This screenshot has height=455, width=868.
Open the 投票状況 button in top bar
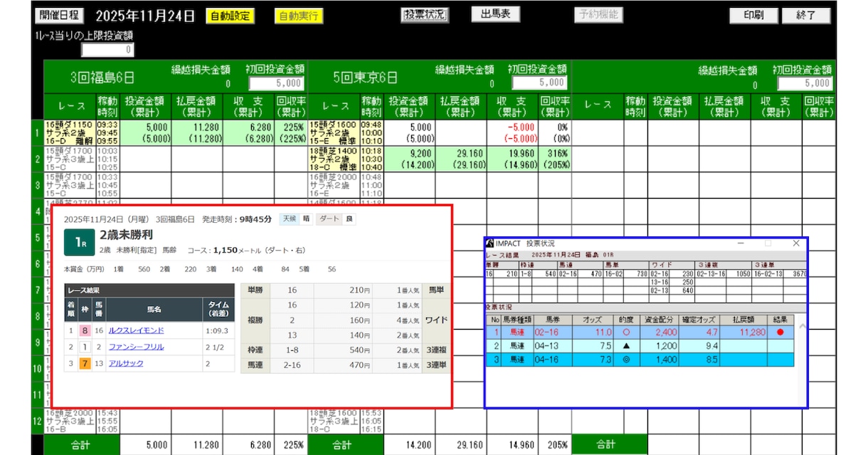425,15
